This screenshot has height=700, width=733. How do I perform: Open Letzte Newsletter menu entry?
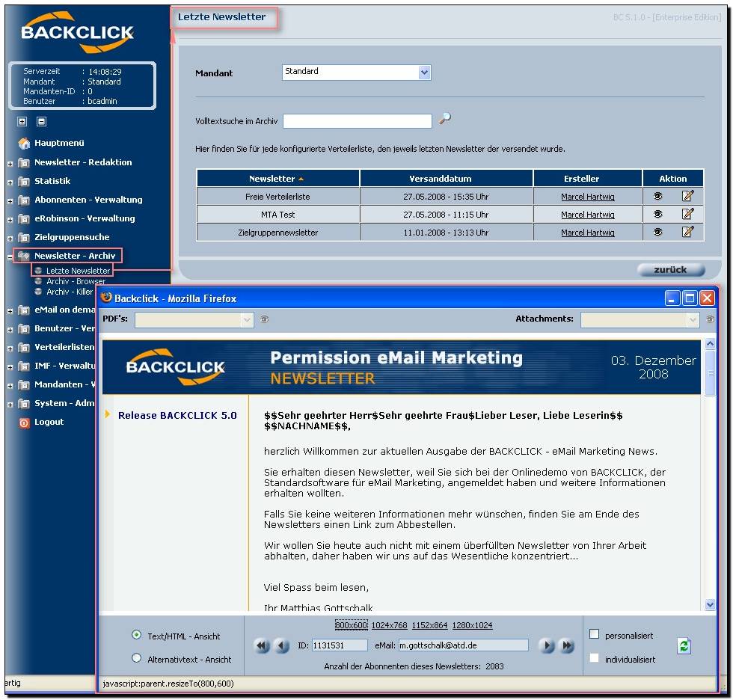[78, 271]
